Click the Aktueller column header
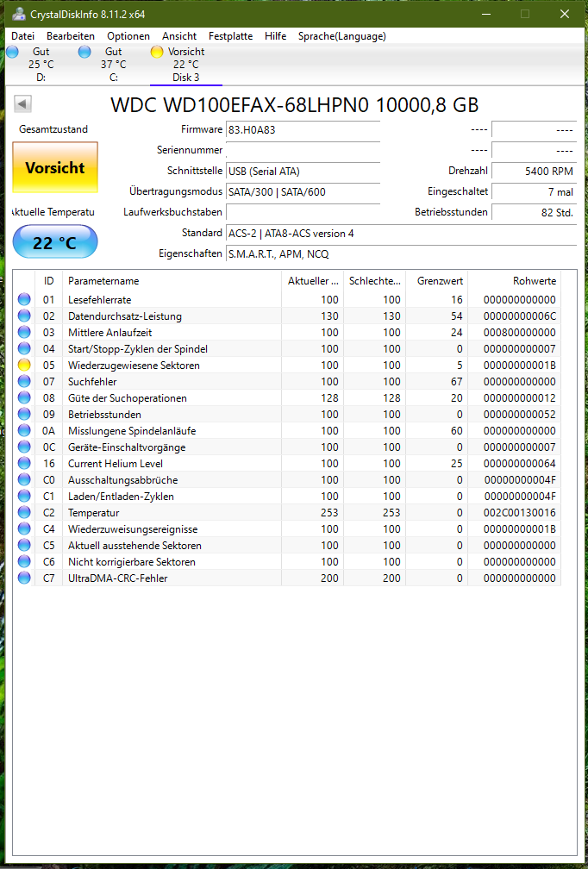Screen dimensions: 588x869 (313, 281)
